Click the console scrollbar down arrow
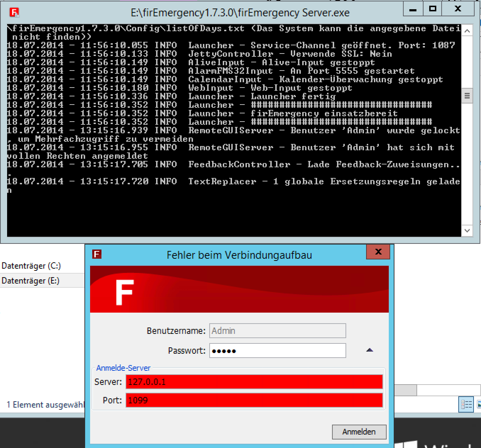This screenshot has width=481, height=448. pos(467,230)
